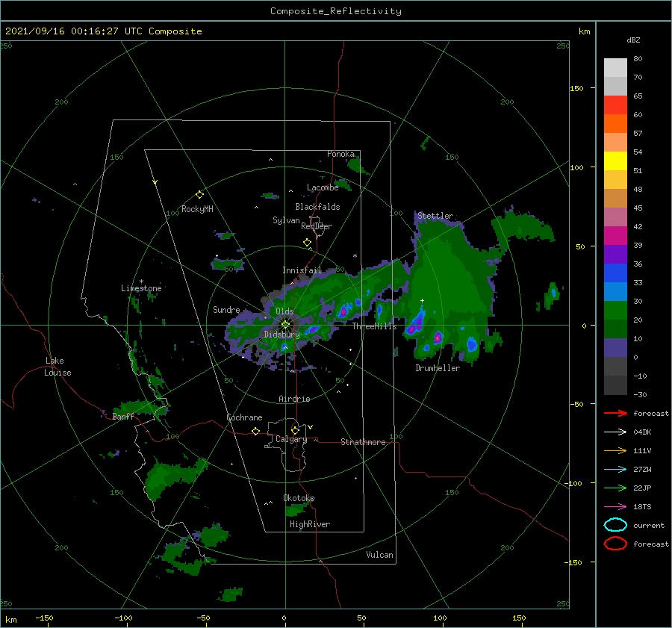672x628 pixels.
Task: Click the yellow diamond marker near RedDeer
Action: 307,243
